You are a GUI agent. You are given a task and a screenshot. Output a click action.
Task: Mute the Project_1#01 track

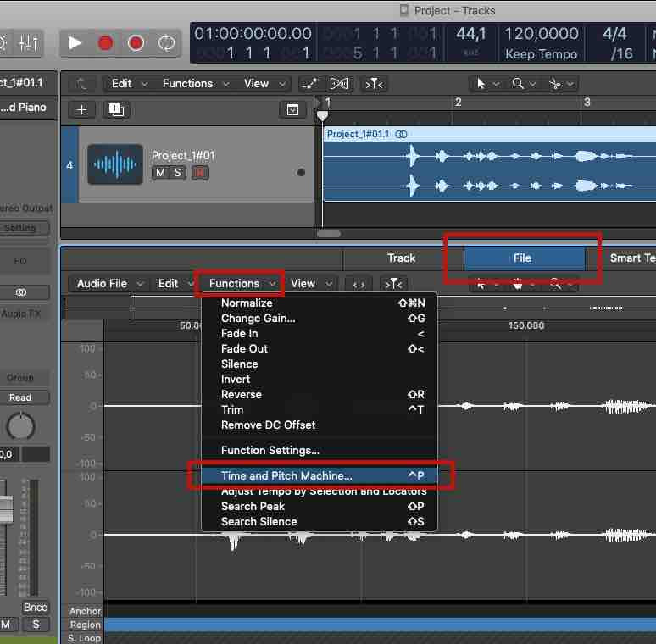[x=160, y=173]
